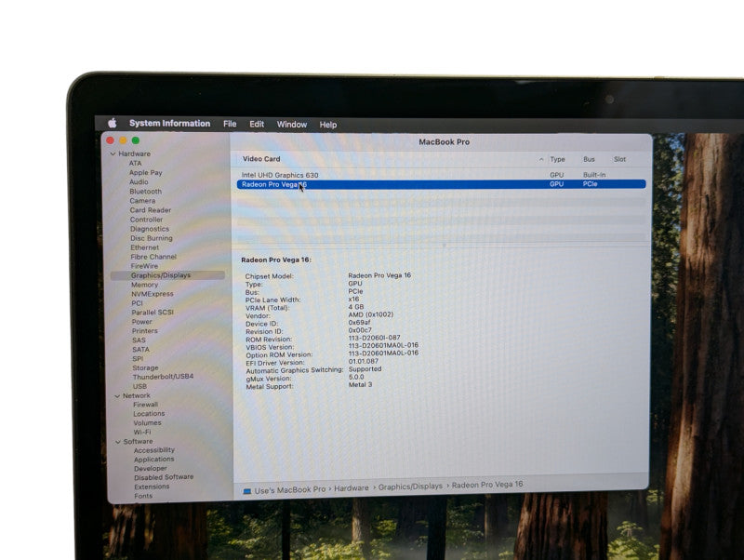Collapse the Software section chevron
Image resolution: width=744 pixels, height=560 pixels.
click(x=118, y=442)
